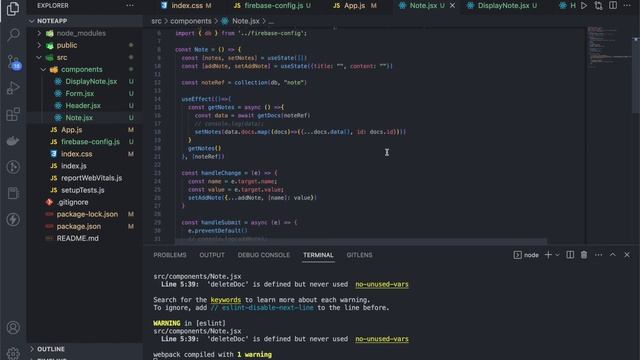This screenshot has width=640, height=360.
Task: Open editor more actions ellipsis
Action: tap(627, 6)
